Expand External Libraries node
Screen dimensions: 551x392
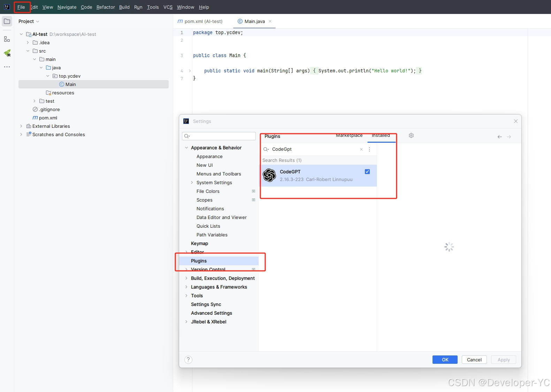pyautogui.click(x=21, y=126)
